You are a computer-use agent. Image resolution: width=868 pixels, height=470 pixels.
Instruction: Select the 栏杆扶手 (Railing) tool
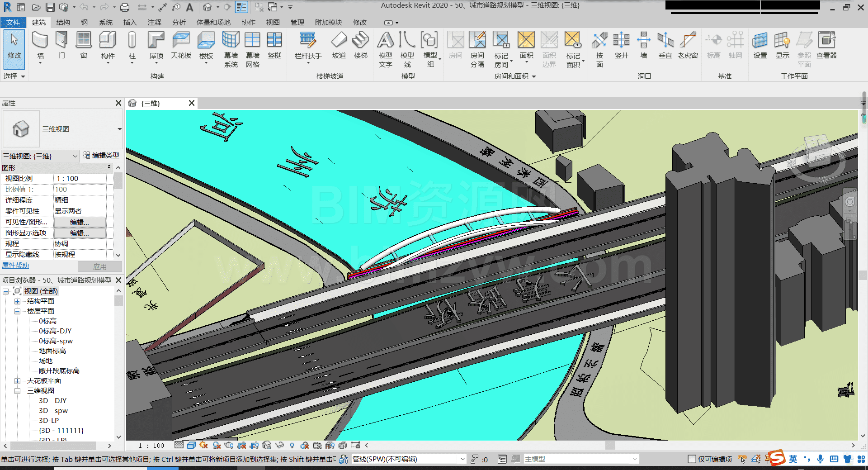(x=308, y=46)
